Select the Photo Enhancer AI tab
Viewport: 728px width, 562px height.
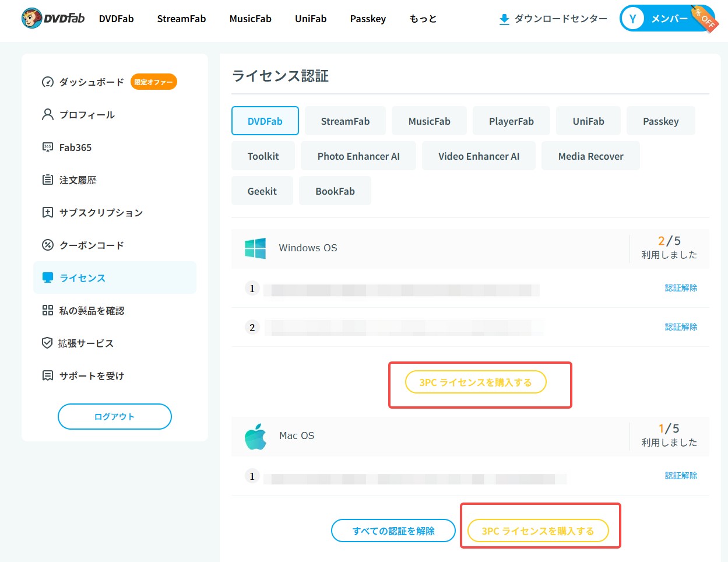point(358,156)
